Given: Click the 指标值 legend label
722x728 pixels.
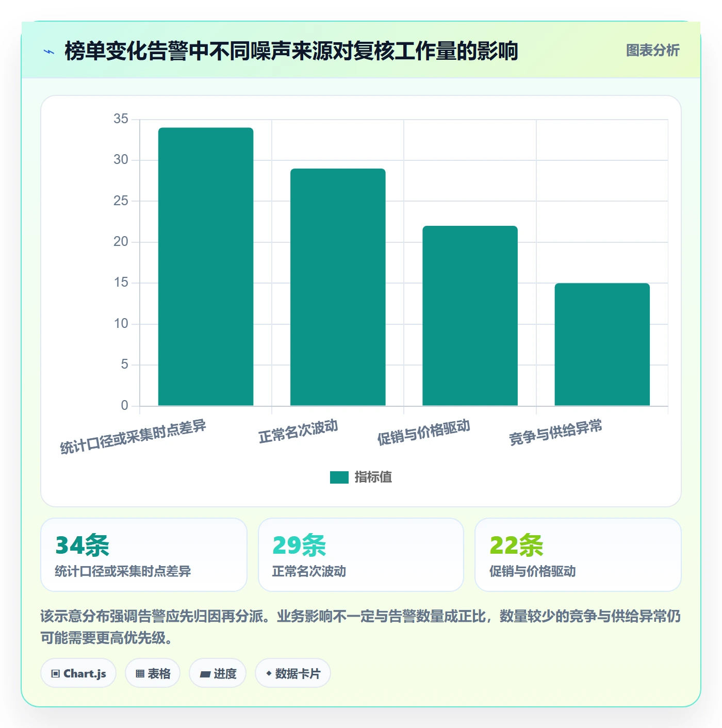Looking at the screenshot, I should point(373,477).
